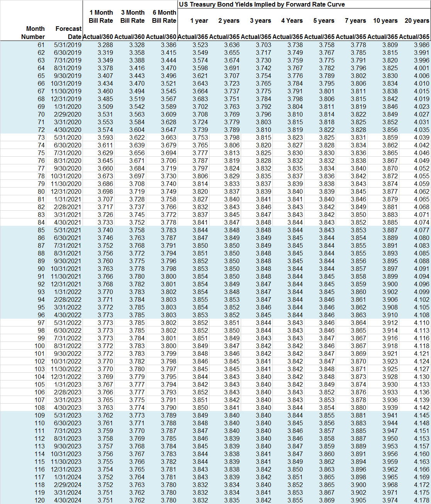Select 20 years yield 4.178 for month 120
This screenshot has height=504, width=431.
pyautogui.click(x=421, y=500)
